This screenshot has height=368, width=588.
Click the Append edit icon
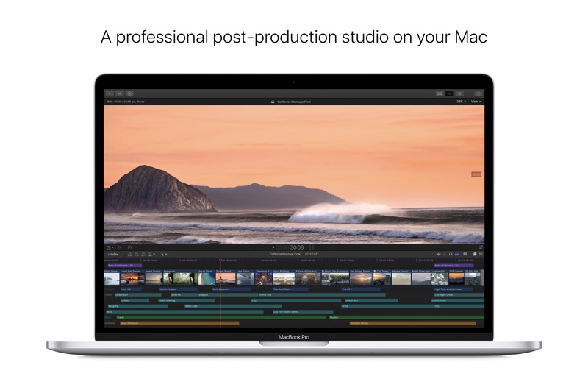pos(143,254)
